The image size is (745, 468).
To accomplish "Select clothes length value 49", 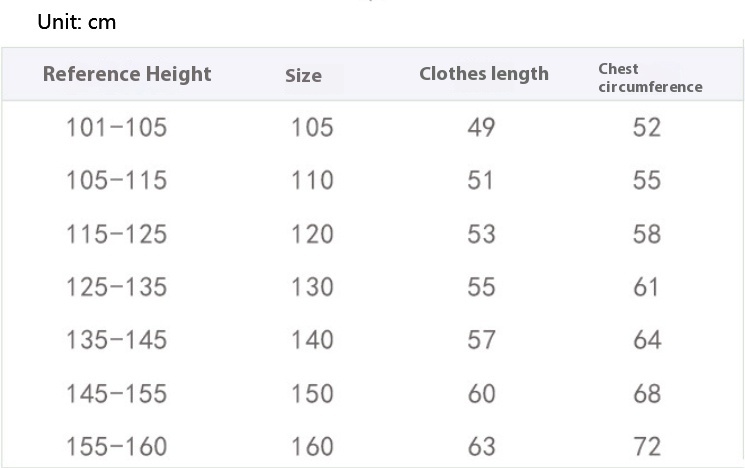I will (x=481, y=127).
